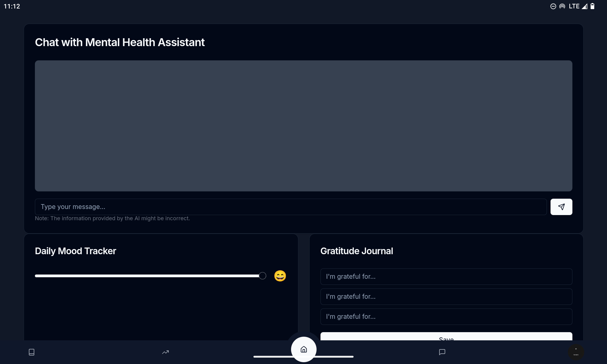Open the profile avatar in bottom corner

pyautogui.click(x=576, y=352)
